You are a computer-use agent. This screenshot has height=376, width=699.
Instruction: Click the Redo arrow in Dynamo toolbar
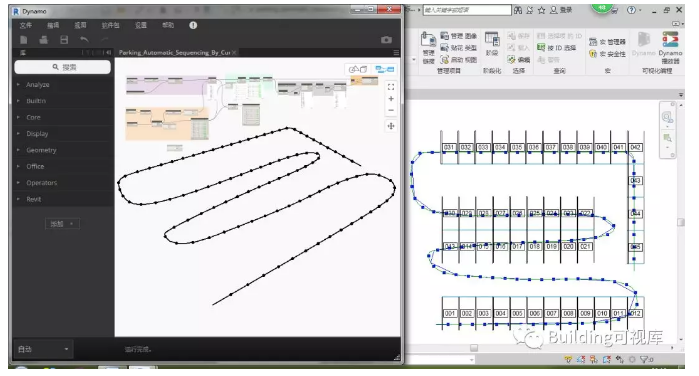[x=104, y=40]
